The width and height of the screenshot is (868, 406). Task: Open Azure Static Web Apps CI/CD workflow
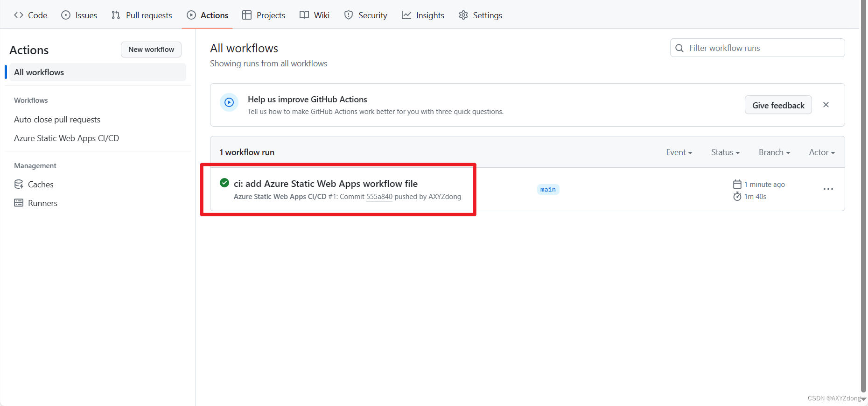tap(66, 138)
